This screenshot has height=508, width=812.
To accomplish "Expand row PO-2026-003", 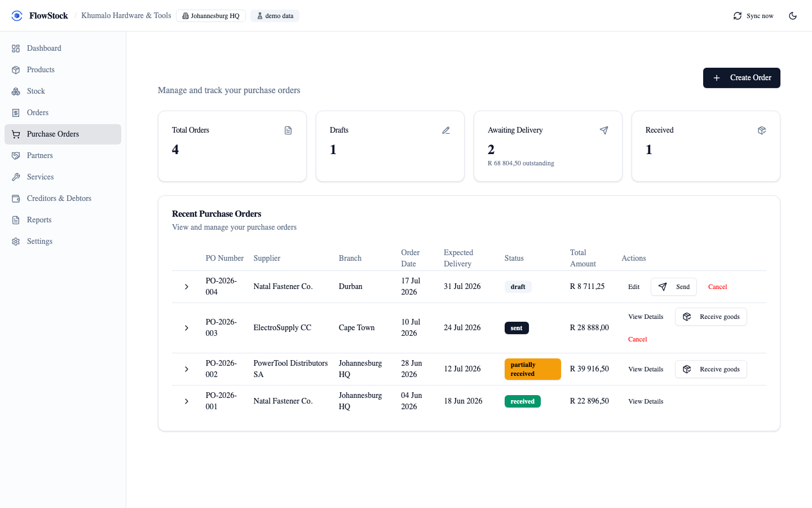I will coord(187,328).
